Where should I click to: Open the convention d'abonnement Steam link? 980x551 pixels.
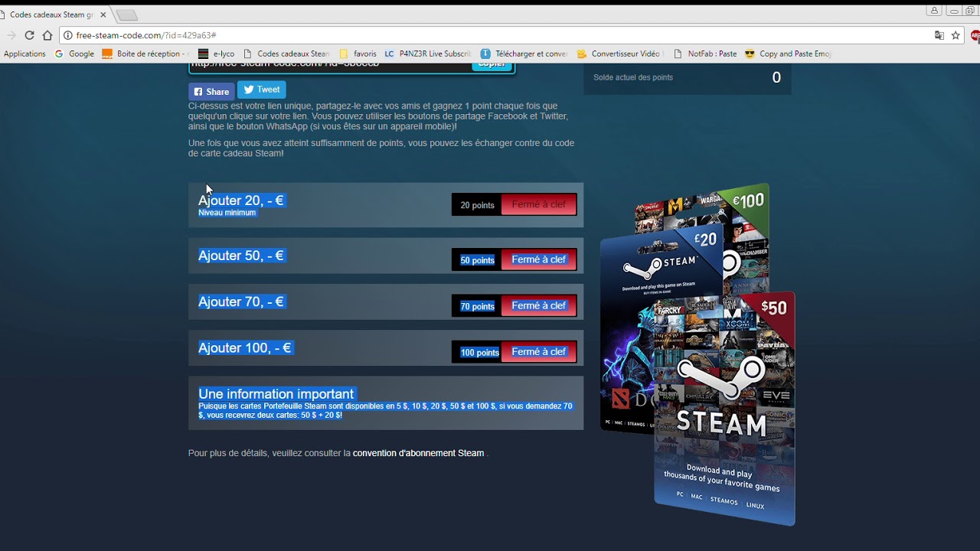tap(418, 453)
